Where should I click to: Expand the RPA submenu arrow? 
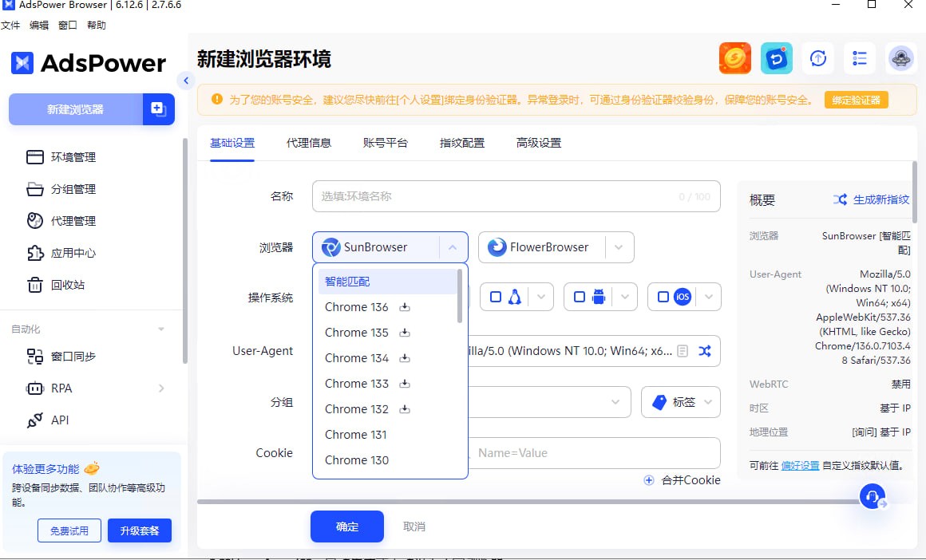(161, 388)
